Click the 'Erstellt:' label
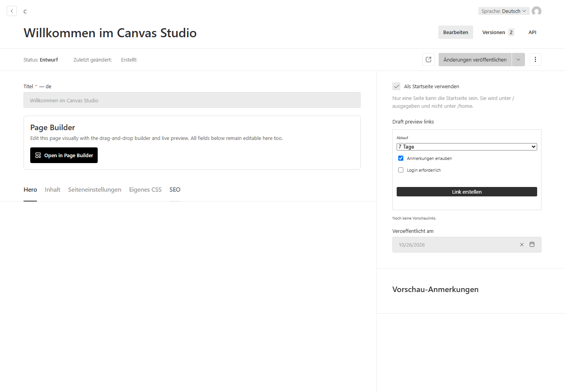The image size is (565, 392). tap(129, 60)
